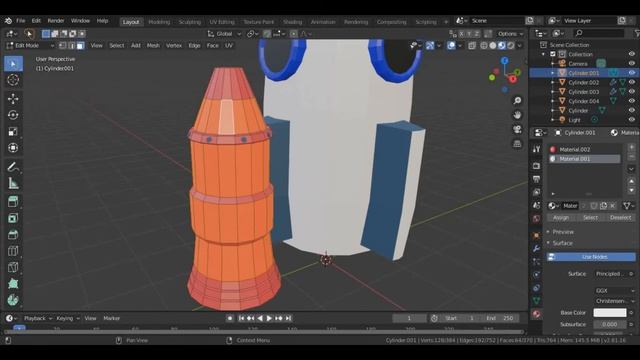Select the Select Box tool

coord(13,64)
